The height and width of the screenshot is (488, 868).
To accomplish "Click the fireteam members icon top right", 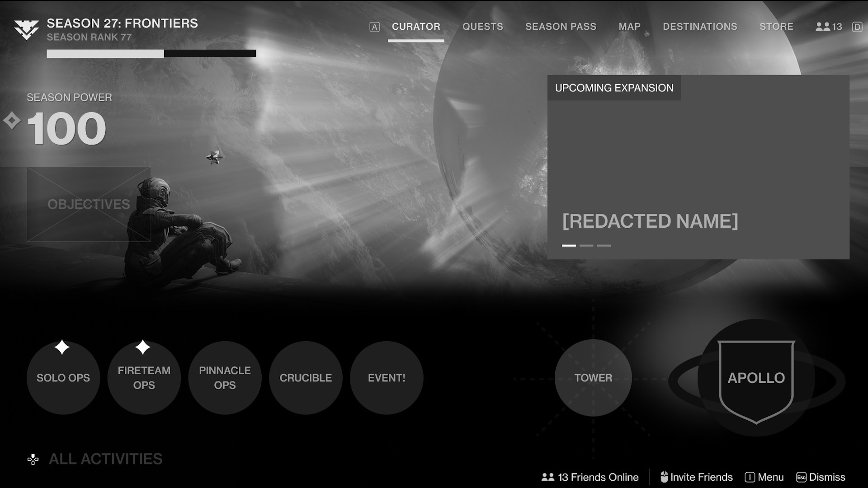I will click(x=823, y=26).
